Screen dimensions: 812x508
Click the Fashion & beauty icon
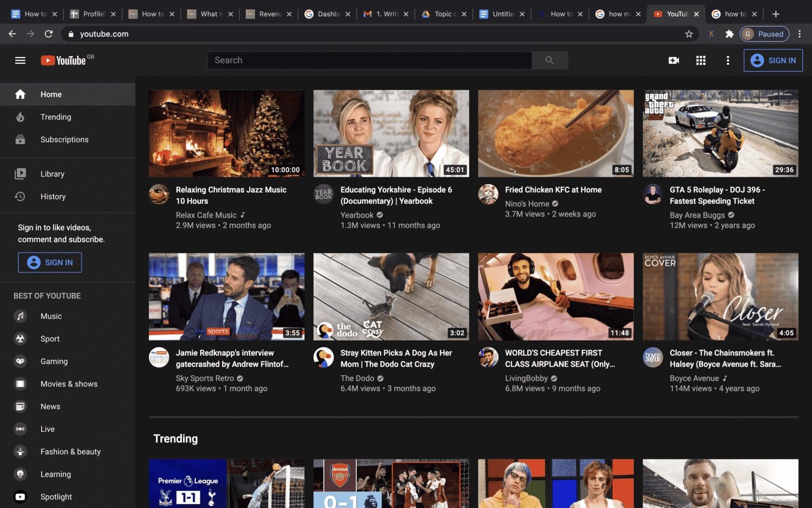(x=20, y=452)
